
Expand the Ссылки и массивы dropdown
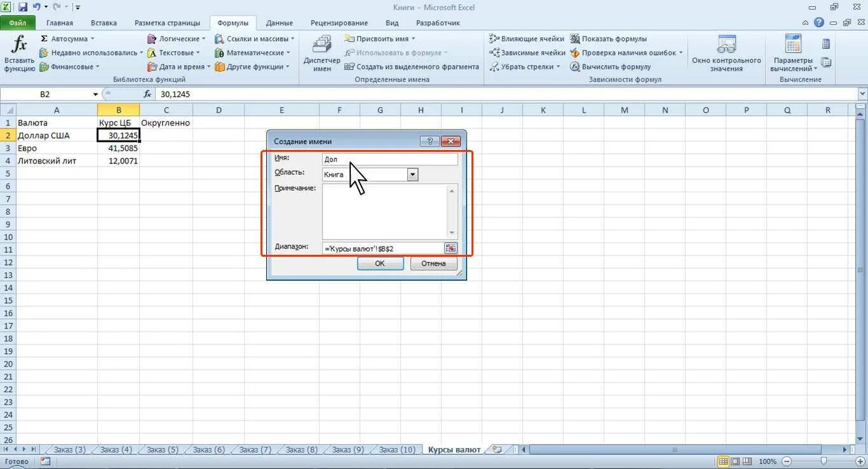[292, 39]
